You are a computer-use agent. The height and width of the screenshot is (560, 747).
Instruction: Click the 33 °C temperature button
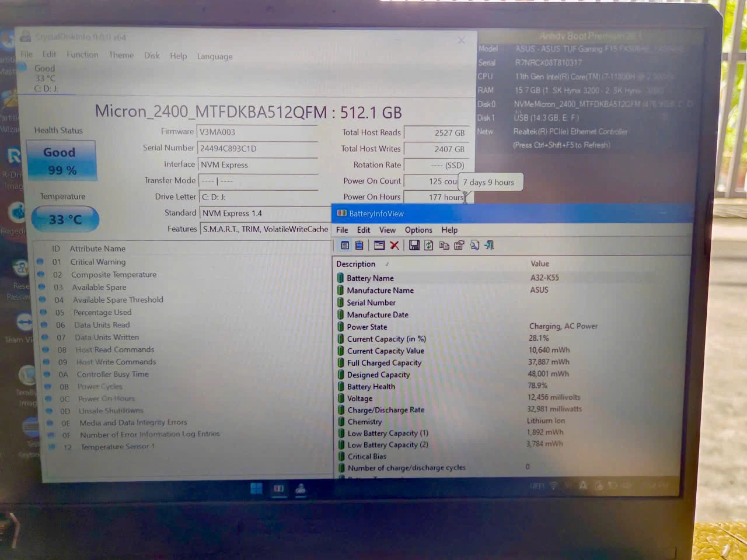click(65, 220)
